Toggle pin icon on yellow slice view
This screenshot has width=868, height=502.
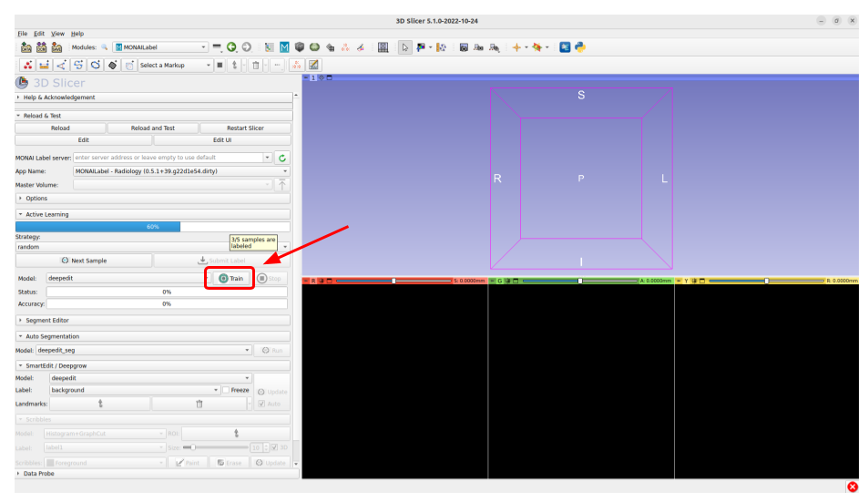click(679, 282)
